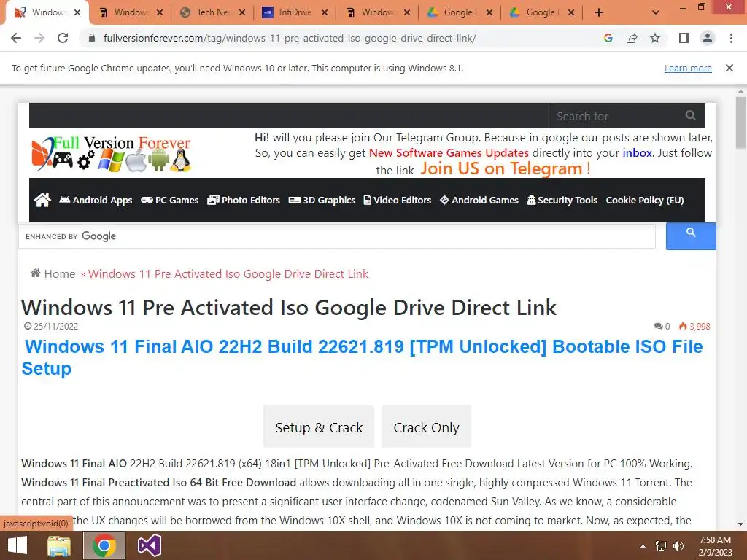This screenshot has height=560, width=747.
Task: Open a new browser tab
Action: pyautogui.click(x=599, y=12)
